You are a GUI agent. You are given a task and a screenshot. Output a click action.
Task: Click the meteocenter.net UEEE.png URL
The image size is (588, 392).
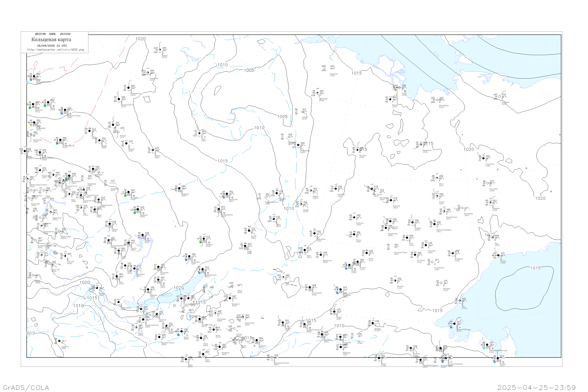pos(55,50)
